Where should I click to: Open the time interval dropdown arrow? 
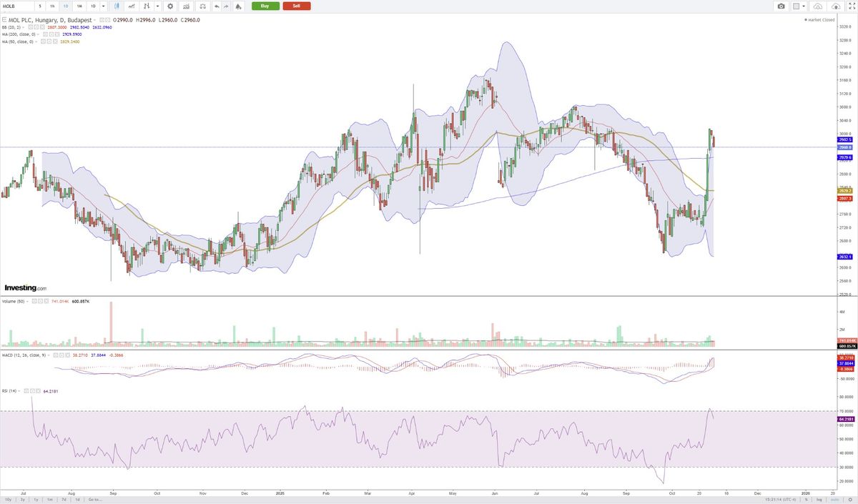click(x=104, y=6)
